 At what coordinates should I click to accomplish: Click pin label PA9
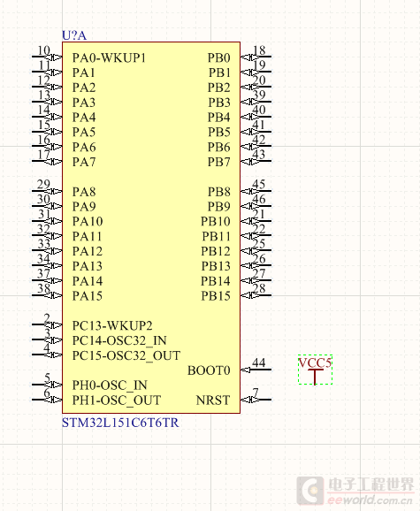pyautogui.click(x=84, y=206)
